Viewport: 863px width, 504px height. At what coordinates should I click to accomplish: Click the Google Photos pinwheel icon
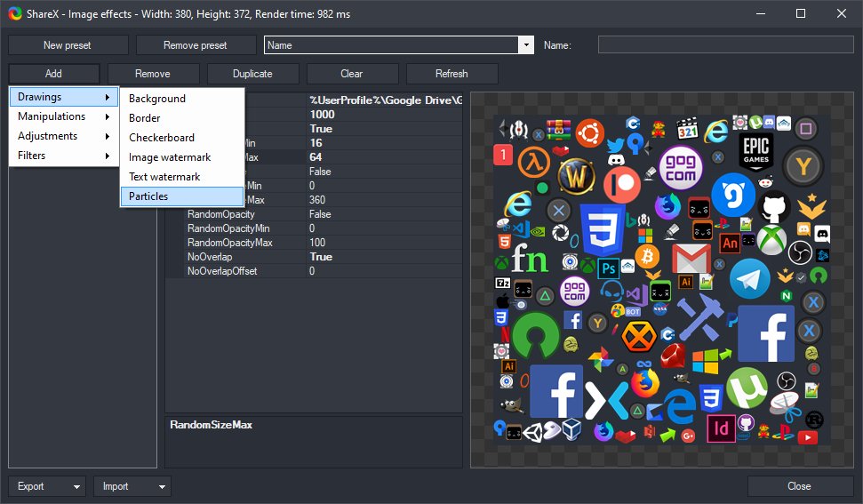tap(601, 359)
